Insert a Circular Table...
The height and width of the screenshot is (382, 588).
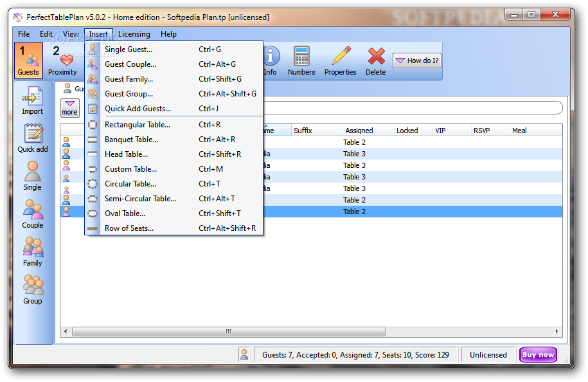pyautogui.click(x=174, y=184)
